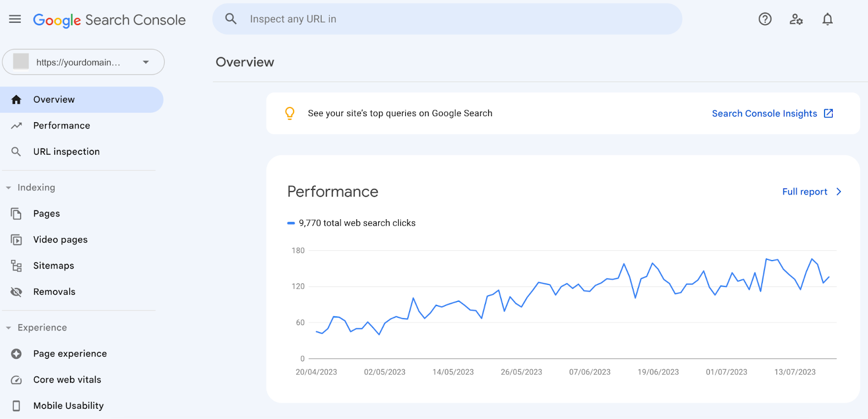Image resolution: width=868 pixels, height=419 pixels.
Task: Click the Help question mark icon
Action: pos(765,20)
